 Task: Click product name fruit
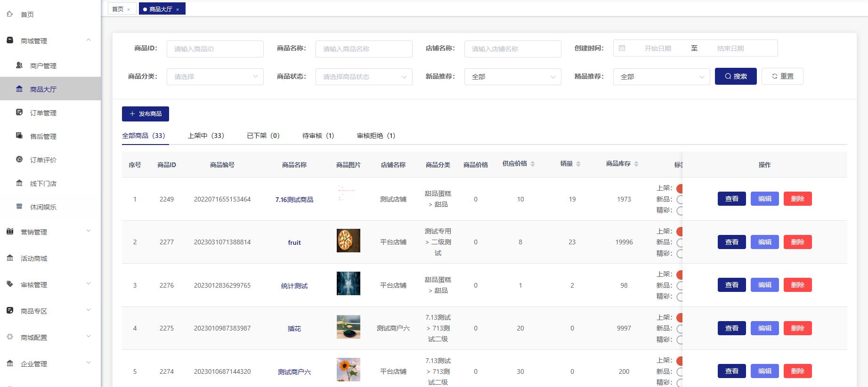pos(294,242)
